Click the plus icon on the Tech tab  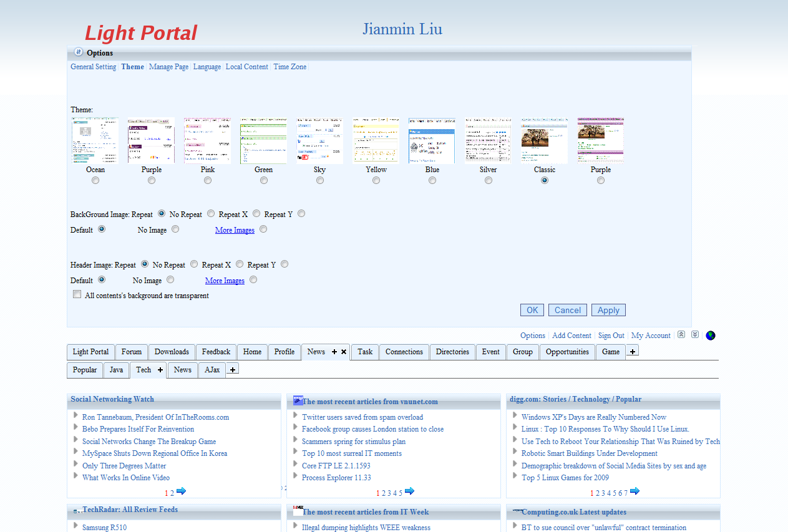pos(160,370)
